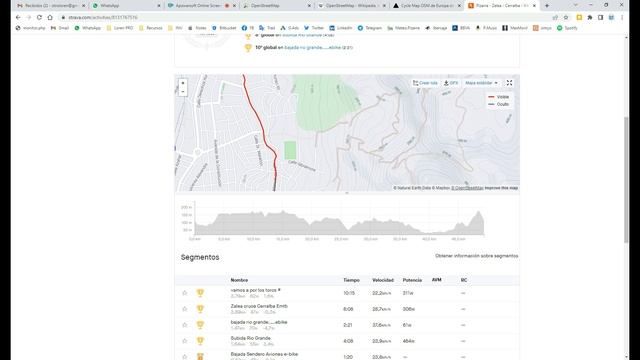Open segment 'Bajada Sendero Aviones e-bike'
The width and height of the screenshot is (640, 360).
tap(264, 354)
